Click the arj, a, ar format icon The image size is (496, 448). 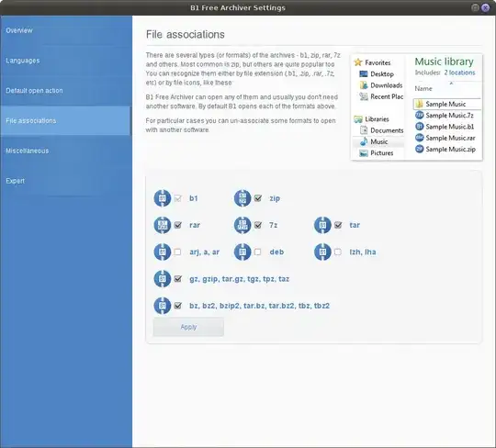point(163,252)
